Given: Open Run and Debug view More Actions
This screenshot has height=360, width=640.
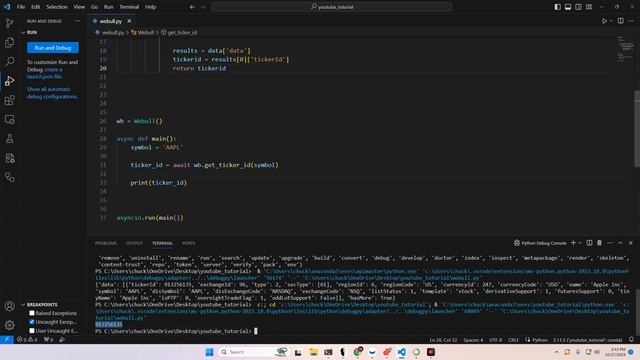Looking at the screenshot, I should (78, 21).
